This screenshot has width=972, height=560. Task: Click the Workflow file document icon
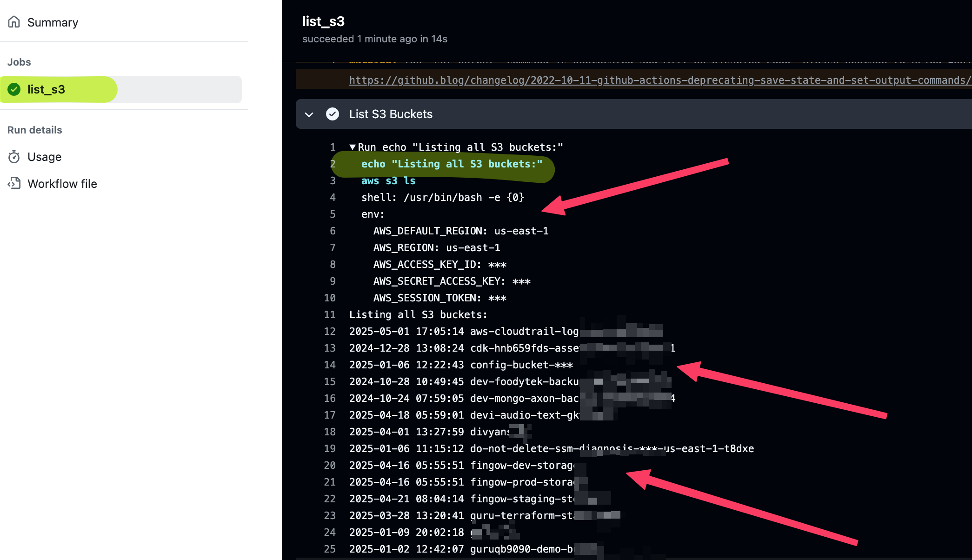(x=14, y=183)
